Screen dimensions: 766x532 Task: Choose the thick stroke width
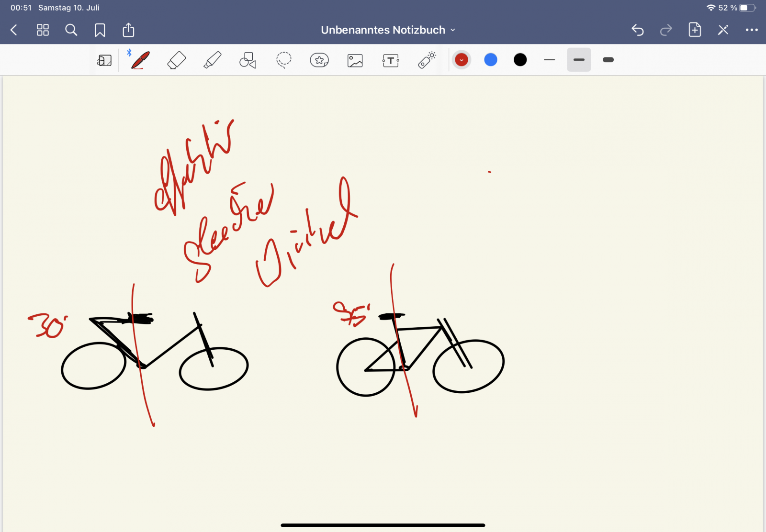pyautogui.click(x=608, y=60)
